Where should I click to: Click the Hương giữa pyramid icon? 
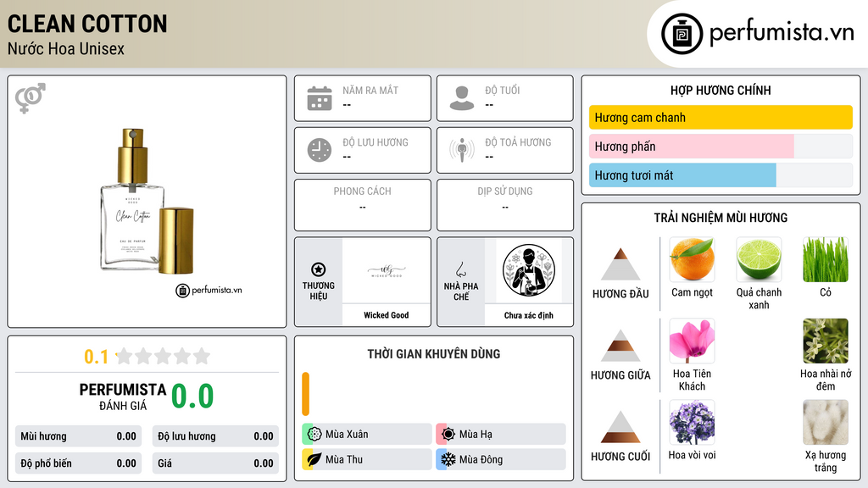pyautogui.click(x=620, y=346)
